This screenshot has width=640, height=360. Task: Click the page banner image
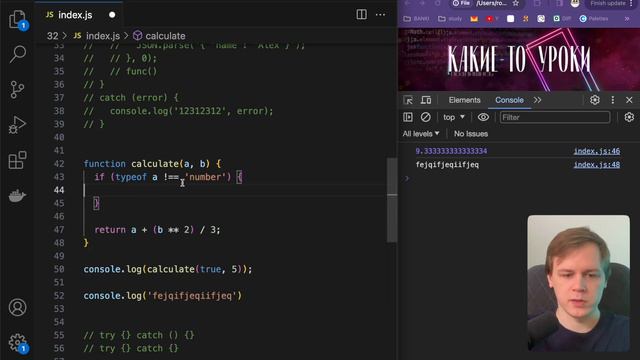point(519,60)
